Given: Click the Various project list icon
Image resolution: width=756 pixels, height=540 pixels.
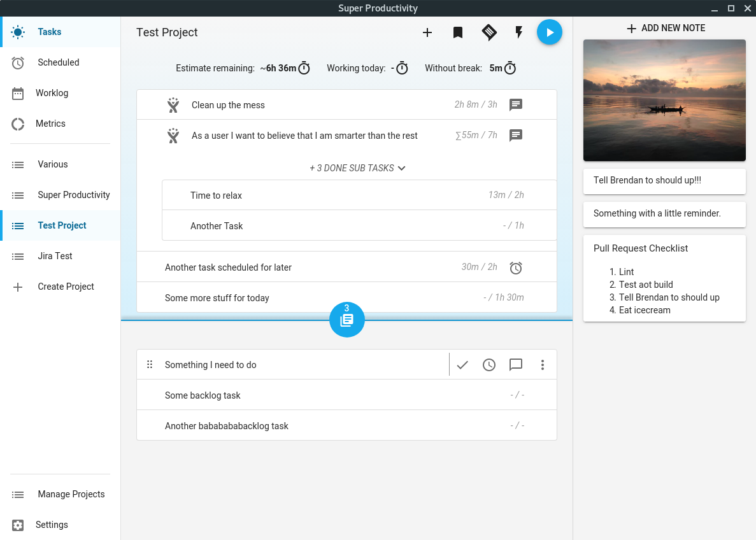Looking at the screenshot, I should tap(18, 165).
